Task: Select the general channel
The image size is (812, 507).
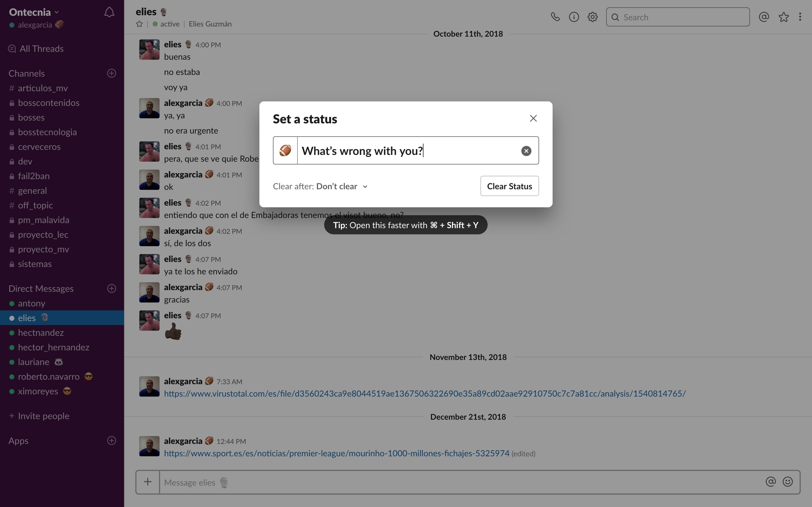Action: click(32, 190)
